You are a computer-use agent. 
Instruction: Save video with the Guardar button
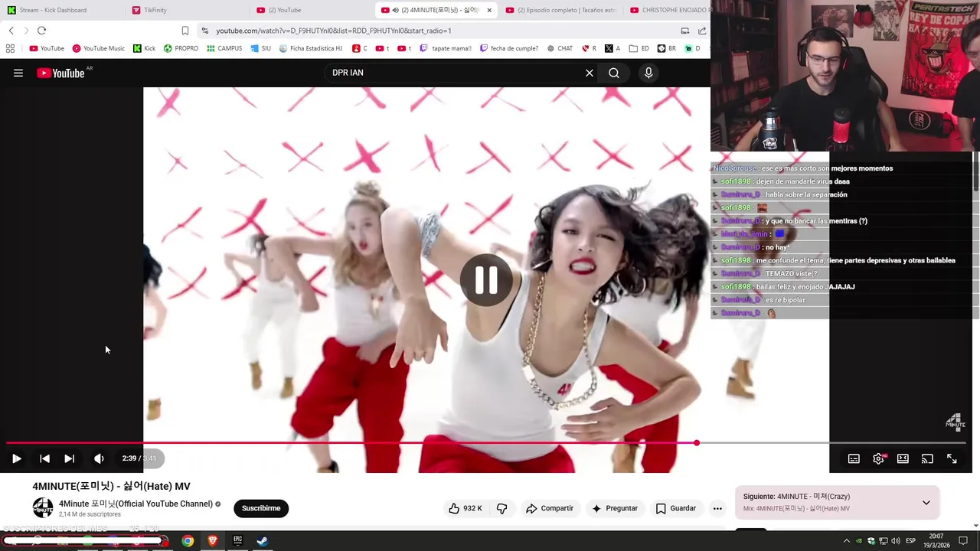click(x=675, y=508)
